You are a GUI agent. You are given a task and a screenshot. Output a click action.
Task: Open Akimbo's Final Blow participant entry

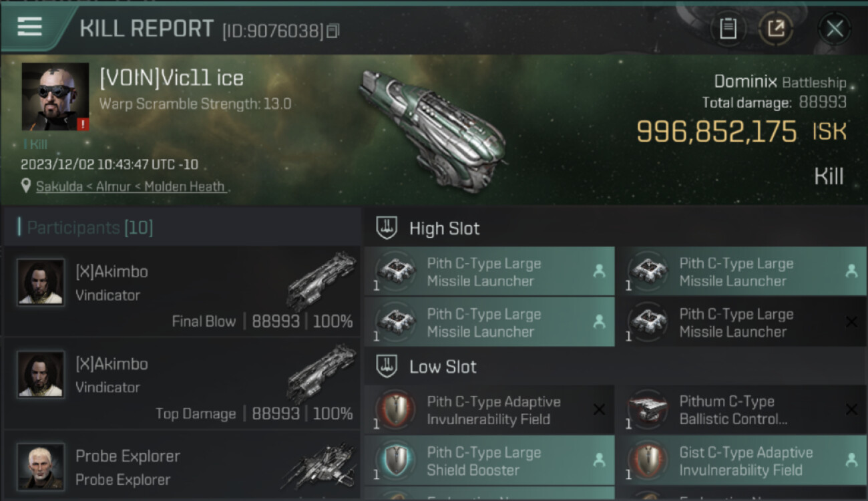point(182,292)
